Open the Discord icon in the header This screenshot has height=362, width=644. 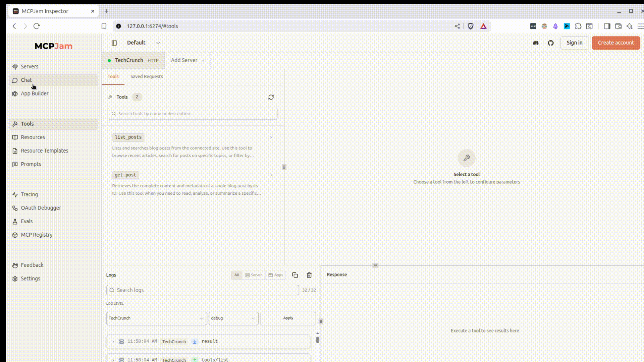click(x=536, y=43)
